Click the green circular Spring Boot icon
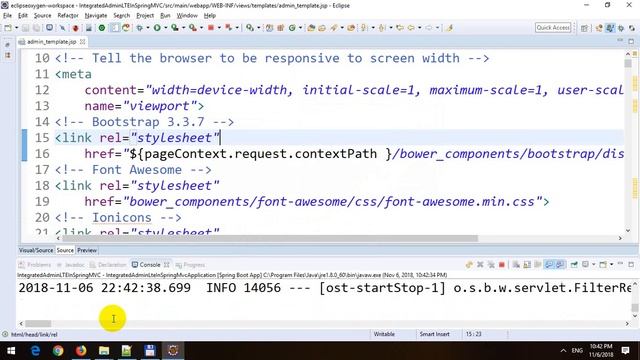Screen dimensions: 640x360 pyautogui.click(x=102, y=28)
